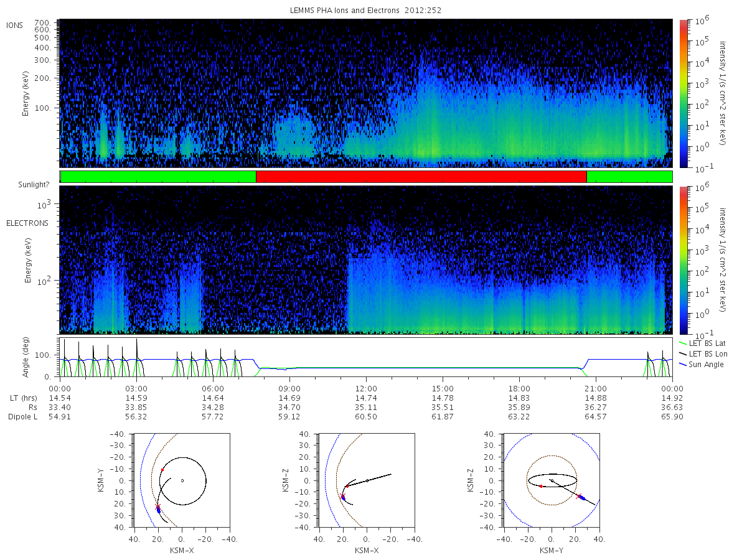The image size is (747, 560).
Task: Click the "Sun Angle" legend entry
Action: tap(702, 364)
